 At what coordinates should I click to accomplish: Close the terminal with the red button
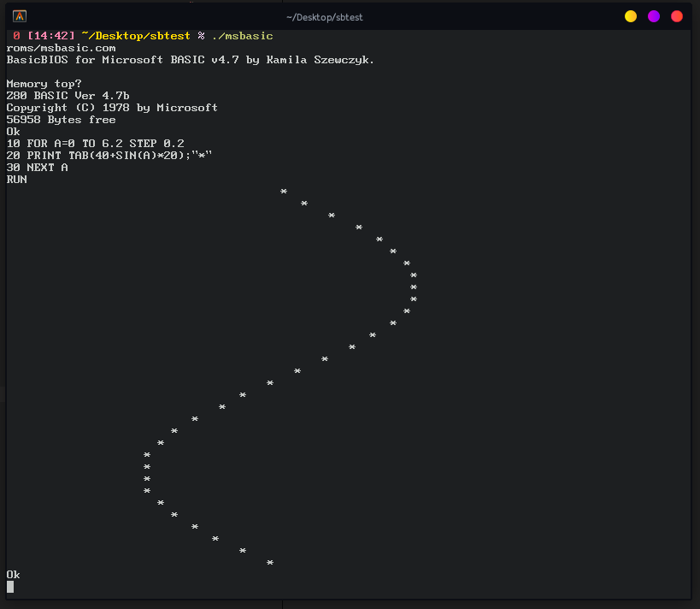[677, 16]
